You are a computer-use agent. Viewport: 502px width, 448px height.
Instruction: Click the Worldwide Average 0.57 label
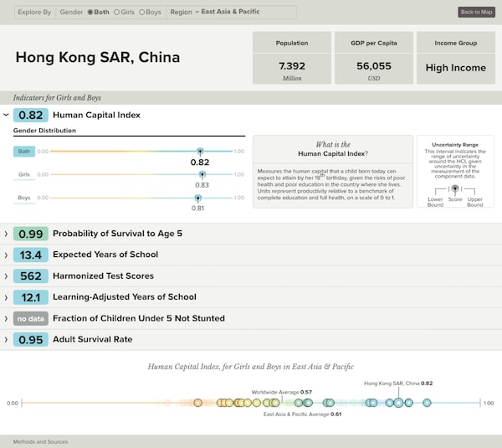(x=281, y=392)
